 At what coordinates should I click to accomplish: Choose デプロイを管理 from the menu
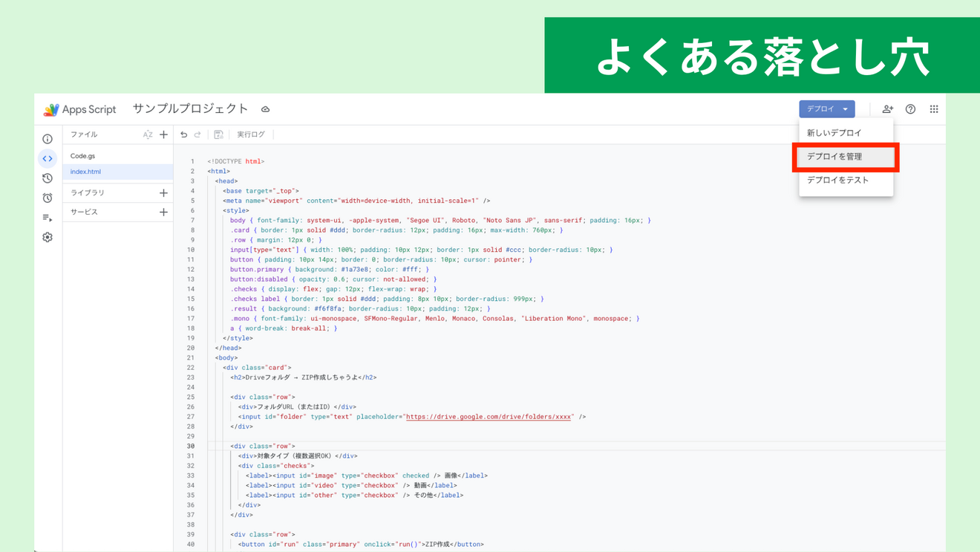pyautogui.click(x=846, y=157)
